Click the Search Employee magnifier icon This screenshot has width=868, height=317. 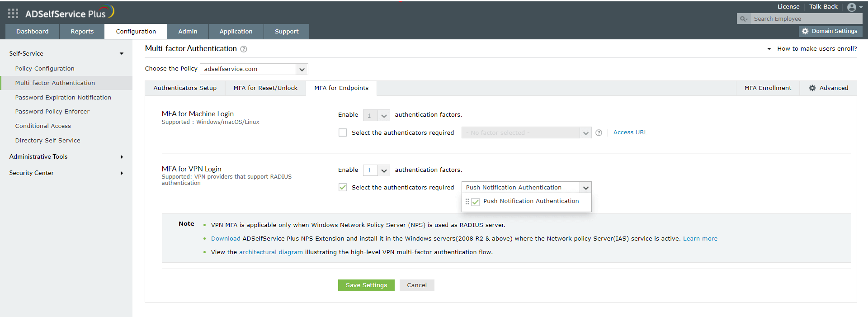[x=743, y=19]
